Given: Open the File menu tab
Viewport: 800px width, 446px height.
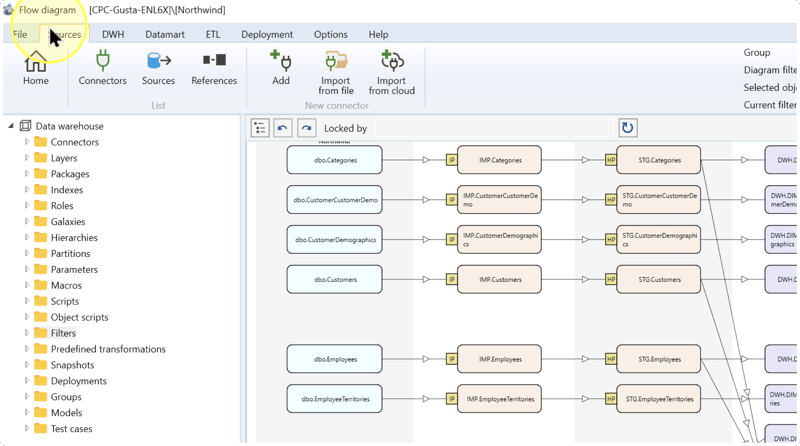Looking at the screenshot, I should (20, 34).
